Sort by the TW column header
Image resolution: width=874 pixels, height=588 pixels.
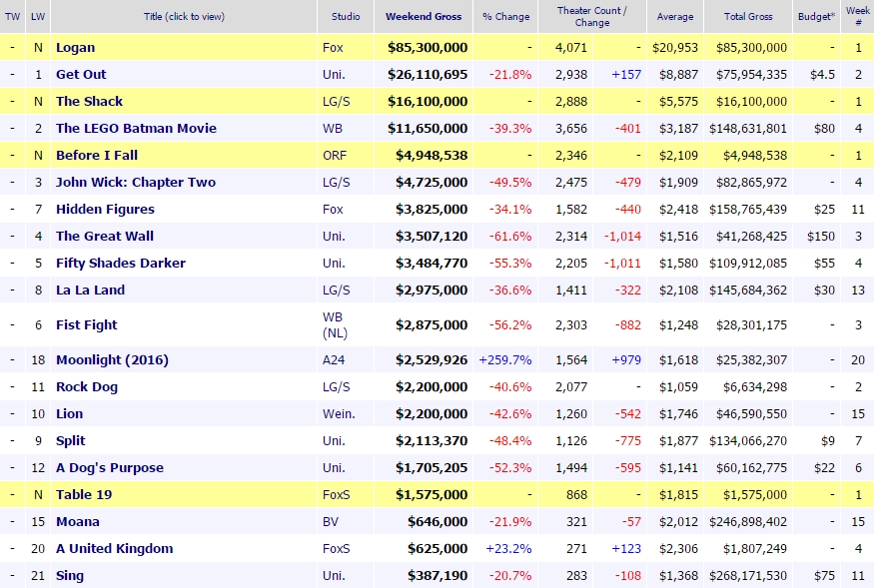[x=12, y=17]
